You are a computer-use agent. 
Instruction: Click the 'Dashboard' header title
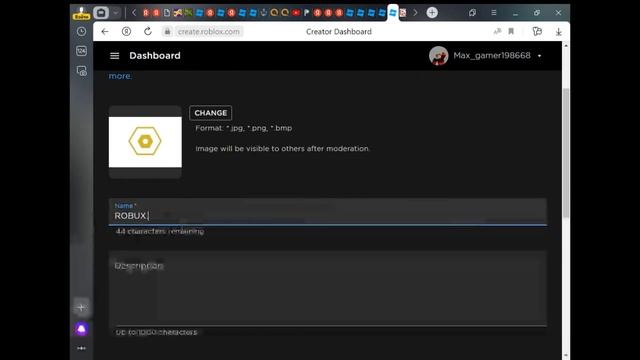tap(155, 56)
